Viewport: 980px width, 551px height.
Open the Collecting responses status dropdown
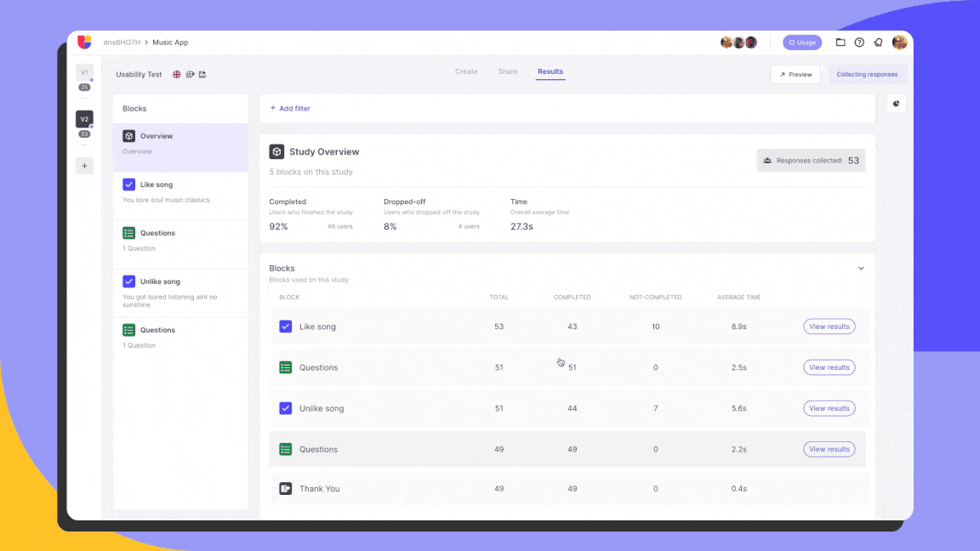(x=867, y=75)
